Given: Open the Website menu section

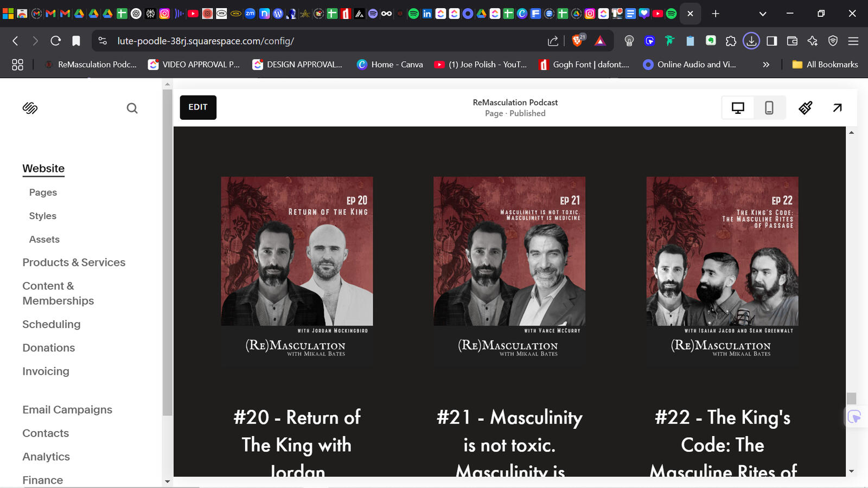Looking at the screenshot, I should pyautogui.click(x=43, y=168).
